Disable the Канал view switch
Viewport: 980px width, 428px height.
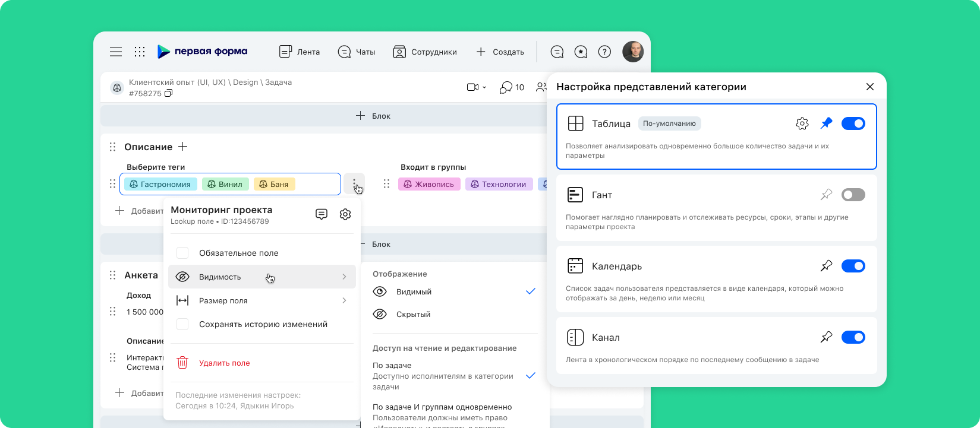pos(853,337)
